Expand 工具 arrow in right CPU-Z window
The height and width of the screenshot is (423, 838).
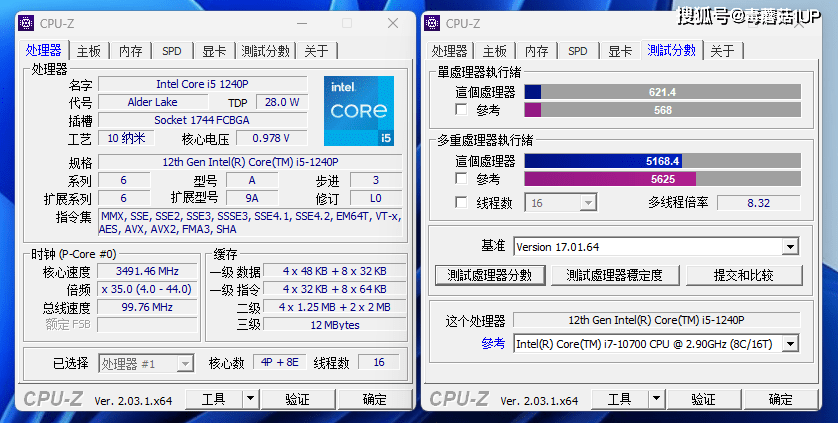[x=656, y=399]
